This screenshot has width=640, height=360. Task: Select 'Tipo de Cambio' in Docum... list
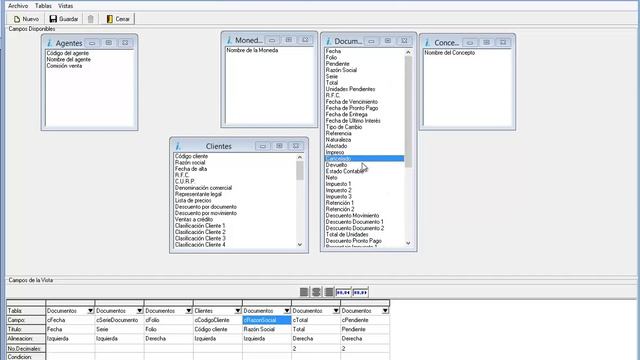tap(344, 127)
